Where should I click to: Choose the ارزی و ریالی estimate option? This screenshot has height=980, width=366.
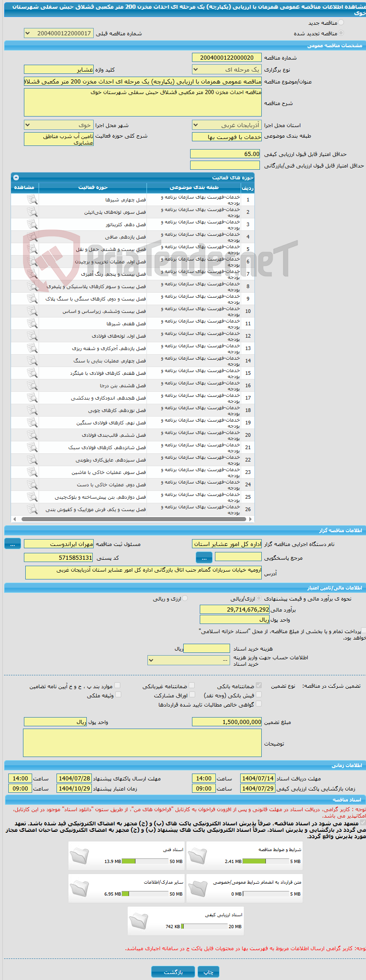tap(185, 598)
